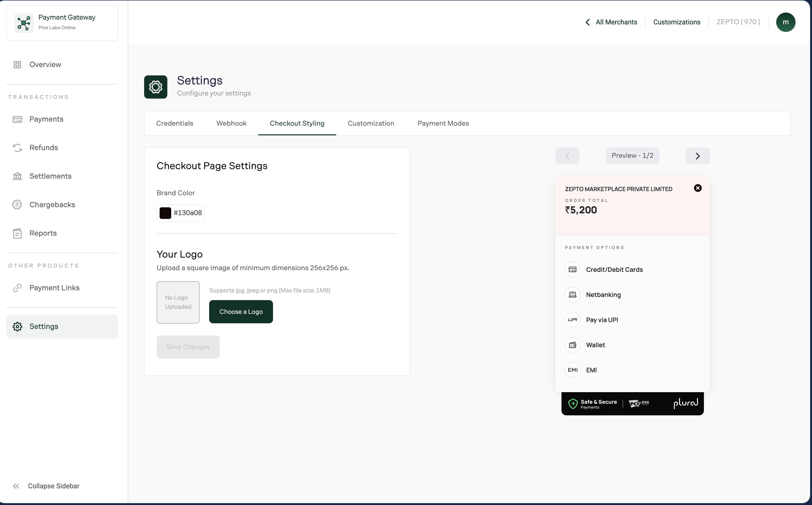Image resolution: width=812 pixels, height=505 pixels.
Task: Close the checkout preview with X icon
Action: [698, 188]
